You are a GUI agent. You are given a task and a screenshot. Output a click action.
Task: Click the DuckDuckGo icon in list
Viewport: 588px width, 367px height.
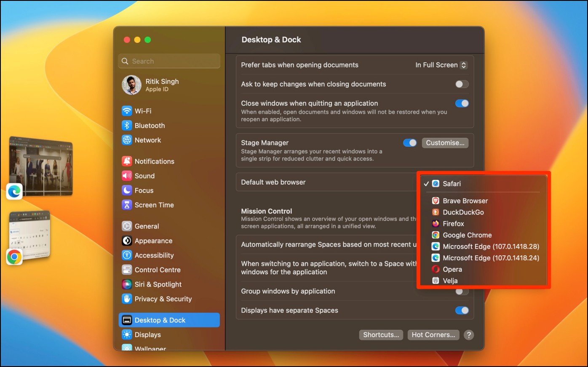tap(436, 212)
